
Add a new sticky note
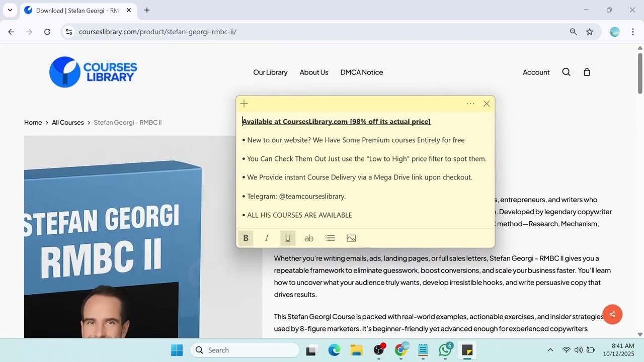tap(244, 104)
